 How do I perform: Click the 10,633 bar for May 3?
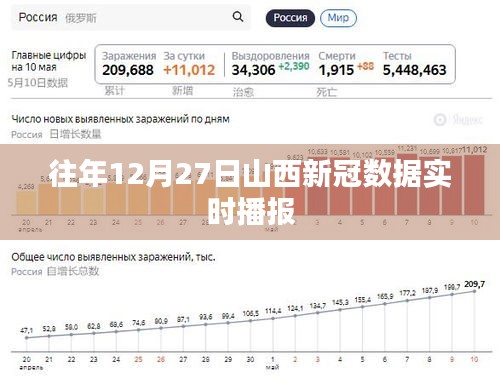point(317,186)
